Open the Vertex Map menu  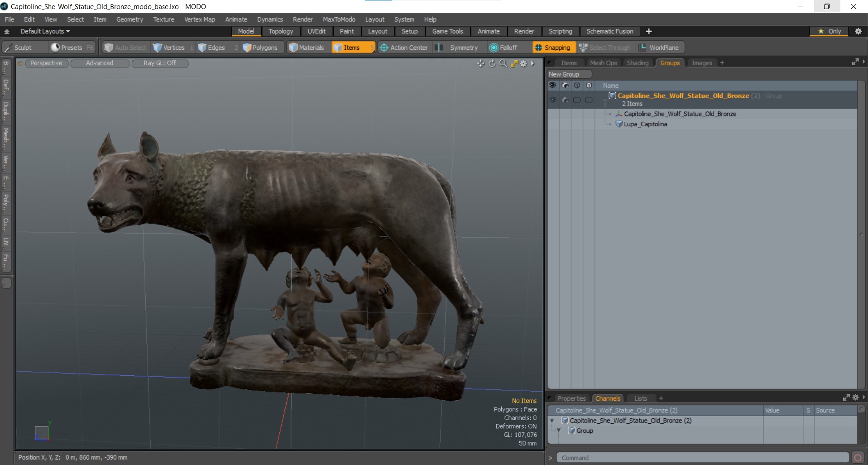(200, 19)
